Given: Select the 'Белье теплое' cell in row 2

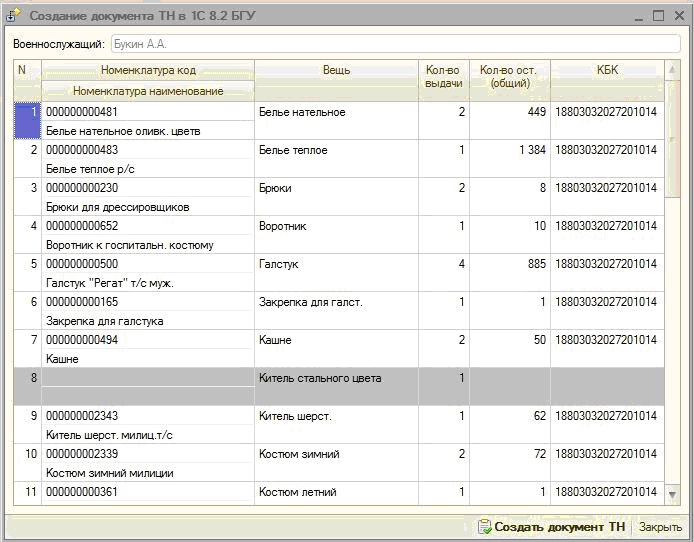Looking at the screenshot, I should (336, 150).
